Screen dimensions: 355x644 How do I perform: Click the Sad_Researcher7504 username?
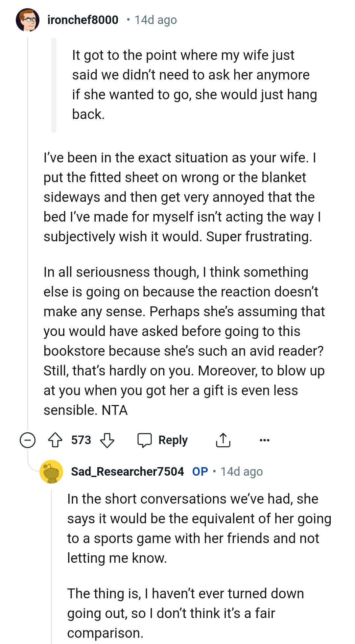[x=127, y=471]
